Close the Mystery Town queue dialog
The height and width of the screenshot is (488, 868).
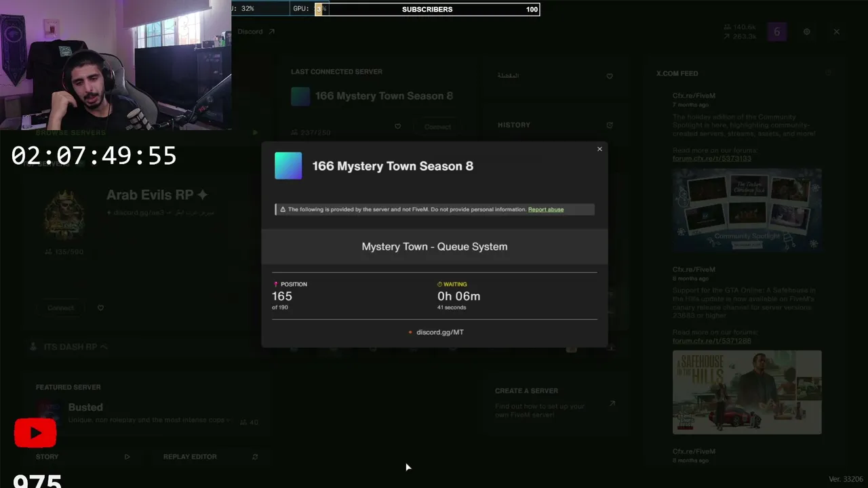click(599, 149)
